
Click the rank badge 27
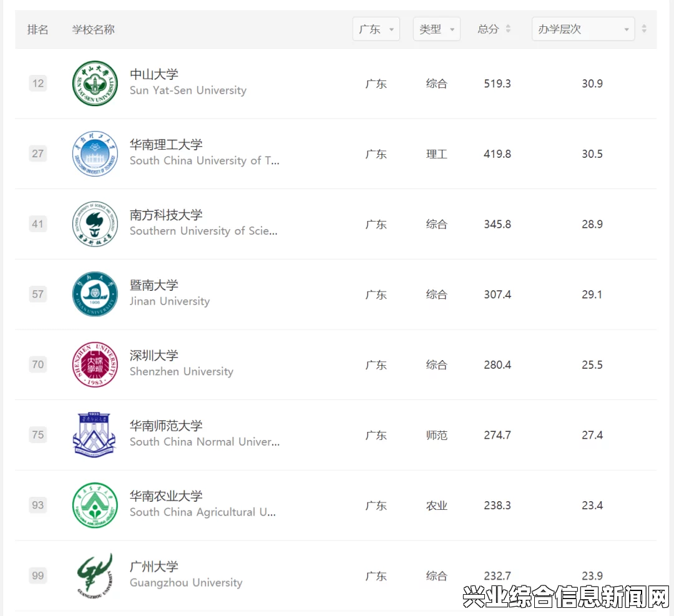pos(38,154)
